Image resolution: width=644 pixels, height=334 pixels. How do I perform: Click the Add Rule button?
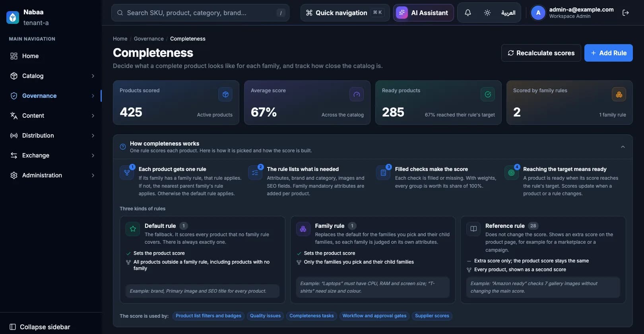click(608, 53)
